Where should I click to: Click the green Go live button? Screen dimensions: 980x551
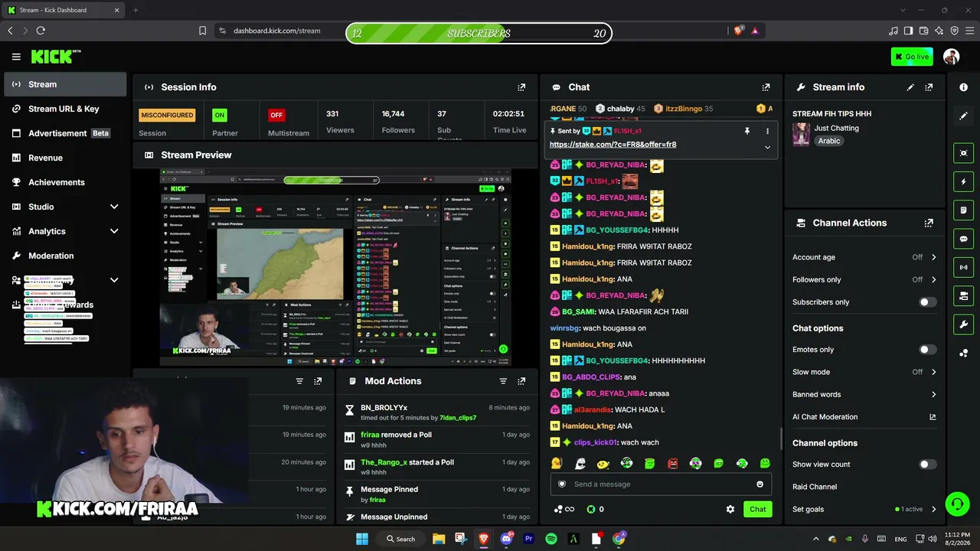coord(912,57)
